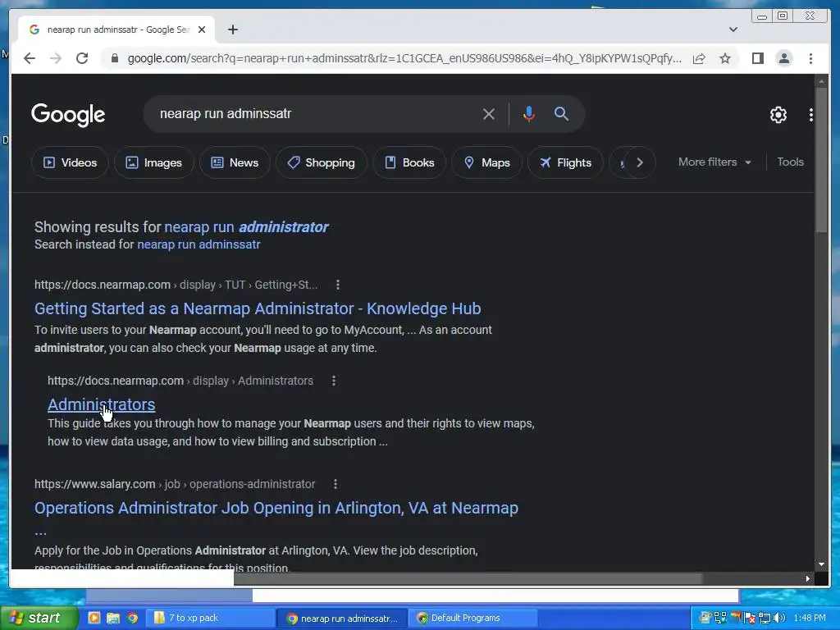
Task: Open the Windows start button
Action: pyautogui.click(x=38, y=618)
